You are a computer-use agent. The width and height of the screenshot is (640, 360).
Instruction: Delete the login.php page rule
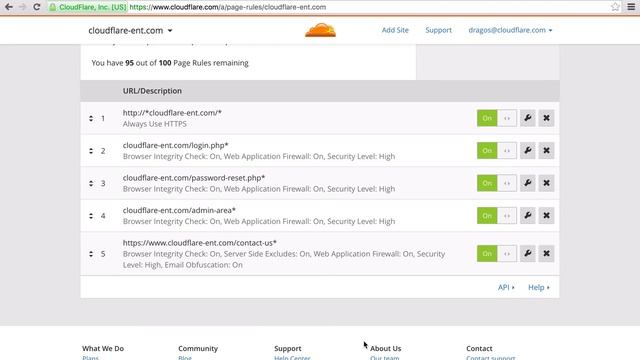tap(546, 151)
